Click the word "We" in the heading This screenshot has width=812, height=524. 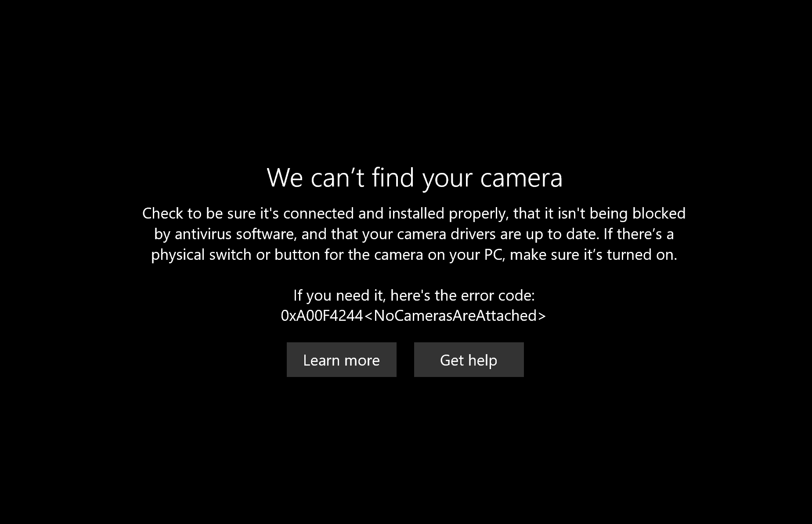coord(285,178)
